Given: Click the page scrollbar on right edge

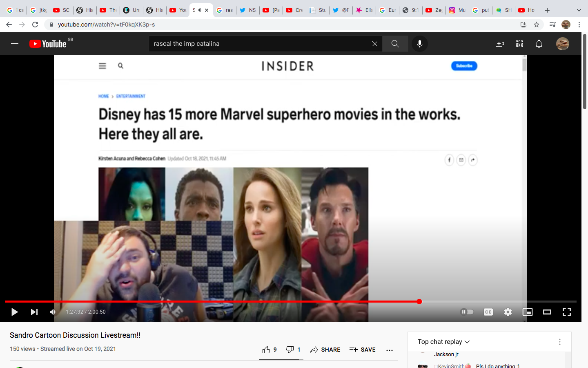Looking at the screenshot, I should click(x=585, y=72).
